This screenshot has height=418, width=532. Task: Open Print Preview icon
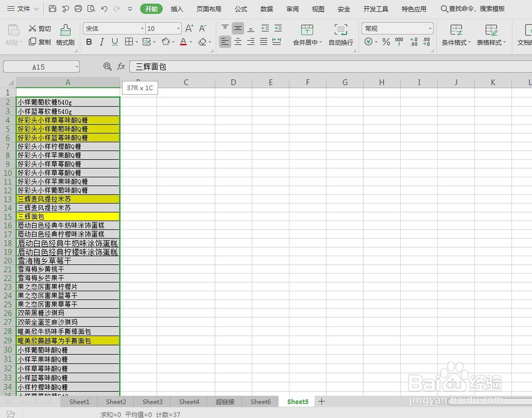pos(91,9)
